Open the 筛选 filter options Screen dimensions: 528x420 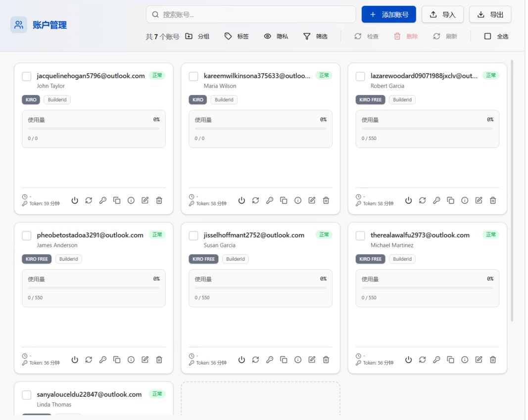coord(315,36)
